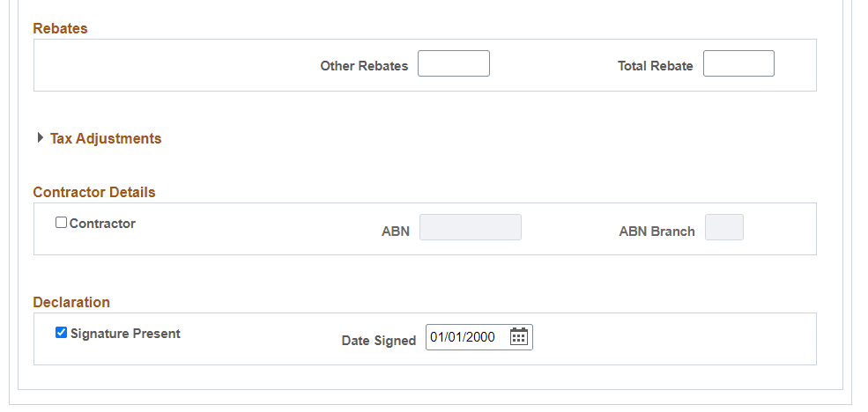Click the ABN field label

coord(396,232)
